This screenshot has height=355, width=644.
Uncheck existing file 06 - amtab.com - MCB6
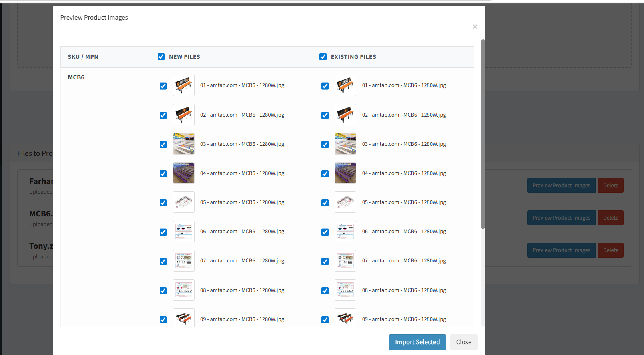pos(325,232)
